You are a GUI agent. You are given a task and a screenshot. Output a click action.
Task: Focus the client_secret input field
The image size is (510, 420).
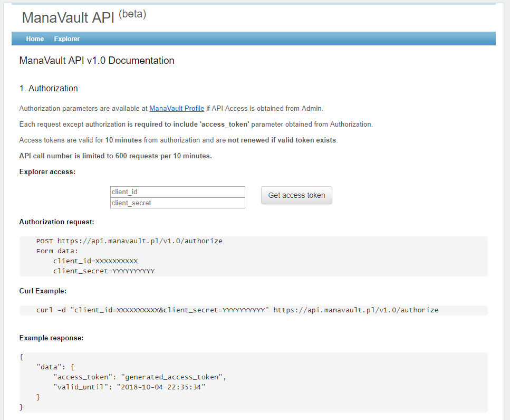178,203
